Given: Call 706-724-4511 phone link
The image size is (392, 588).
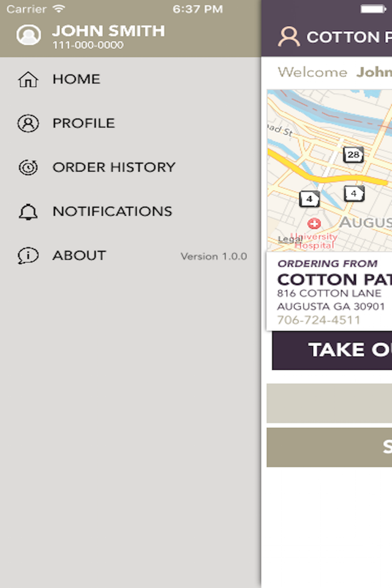Looking at the screenshot, I should click(x=318, y=320).
